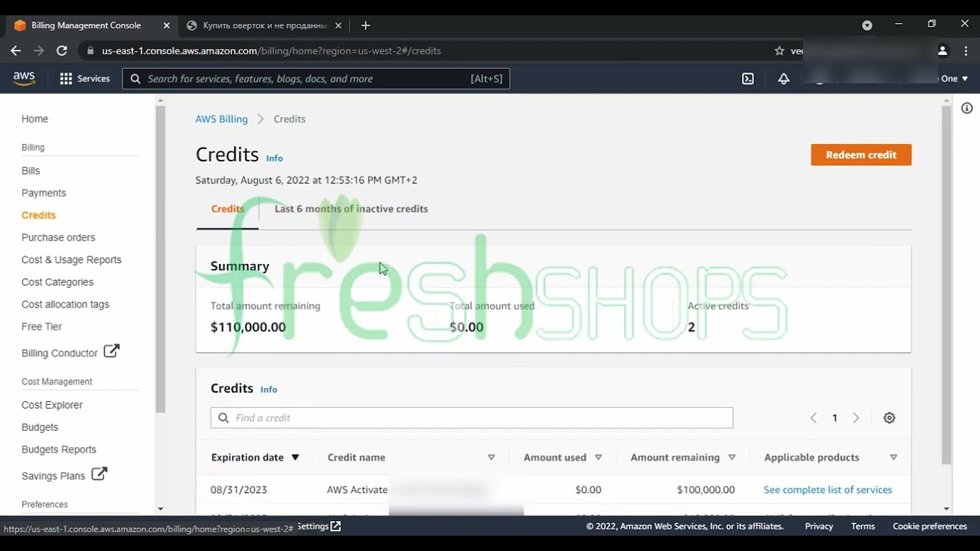This screenshot has height=551, width=980.
Task: Open the notifications bell icon
Action: [784, 79]
